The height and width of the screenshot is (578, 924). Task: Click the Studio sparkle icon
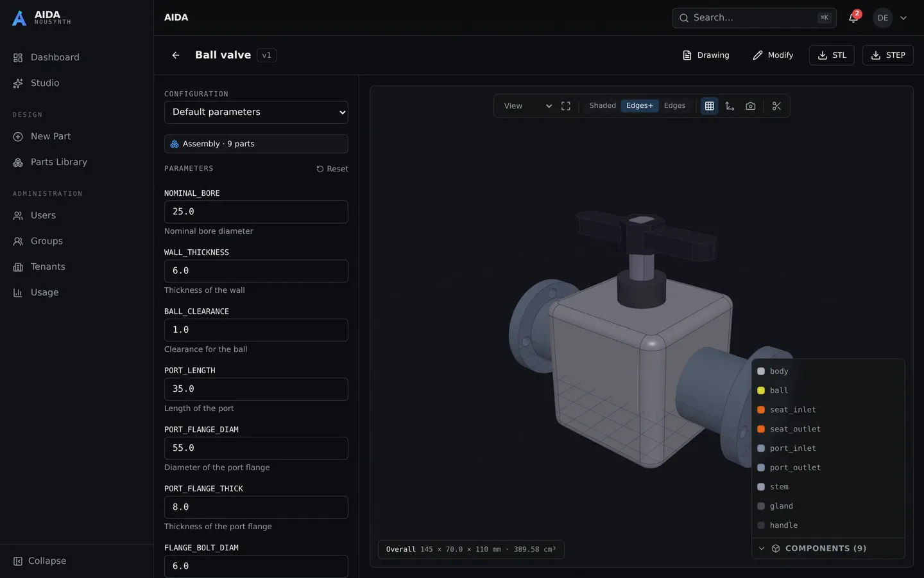[18, 83]
